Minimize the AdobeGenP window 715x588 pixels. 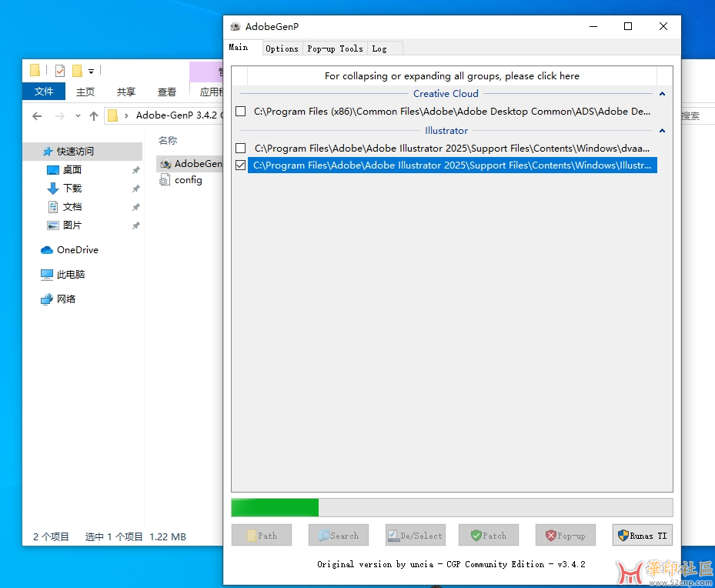point(593,26)
